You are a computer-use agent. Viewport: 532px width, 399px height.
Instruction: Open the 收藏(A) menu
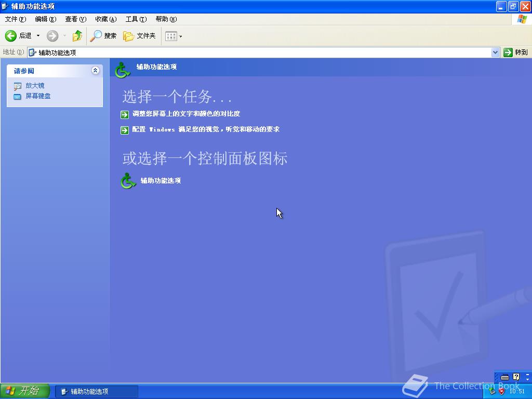point(106,19)
